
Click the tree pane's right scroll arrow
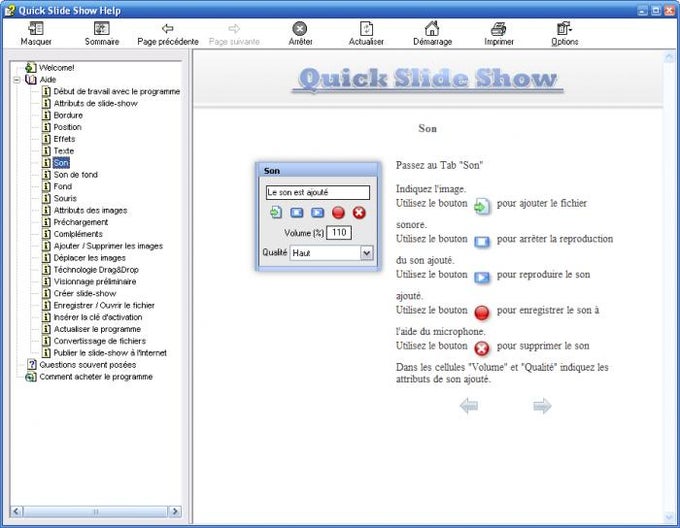[175, 511]
